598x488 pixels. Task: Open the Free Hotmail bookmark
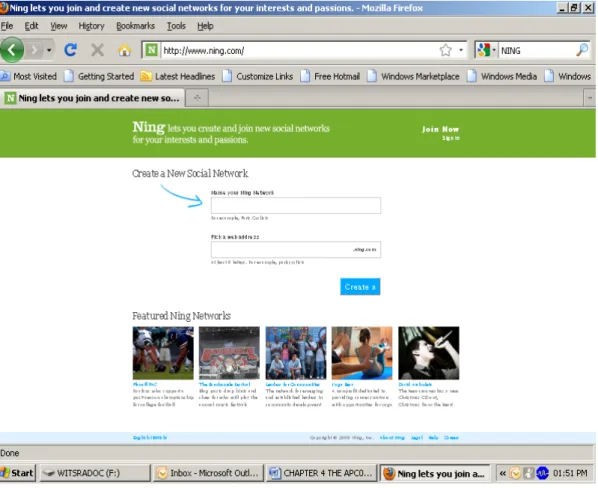330,76
